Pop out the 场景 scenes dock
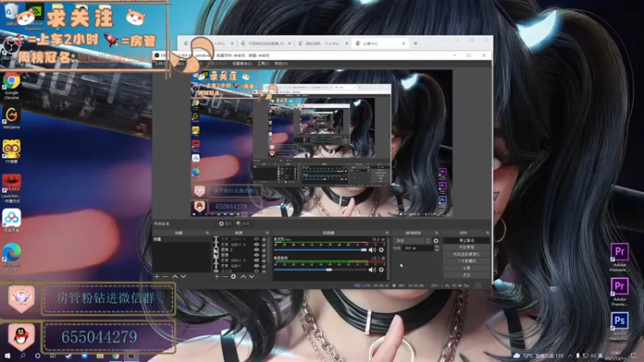Viewport: 644px width, 362px height. [207, 232]
